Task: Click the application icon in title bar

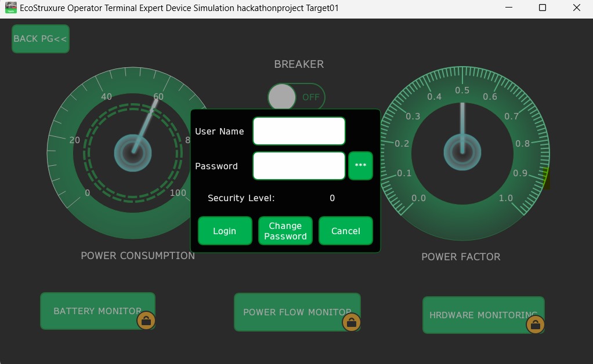Action: click(10, 8)
